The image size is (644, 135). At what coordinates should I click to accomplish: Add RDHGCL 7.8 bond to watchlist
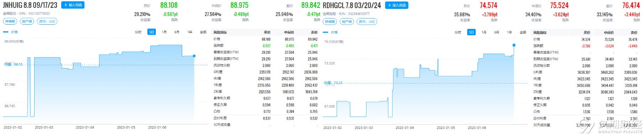[x=397, y=5]
